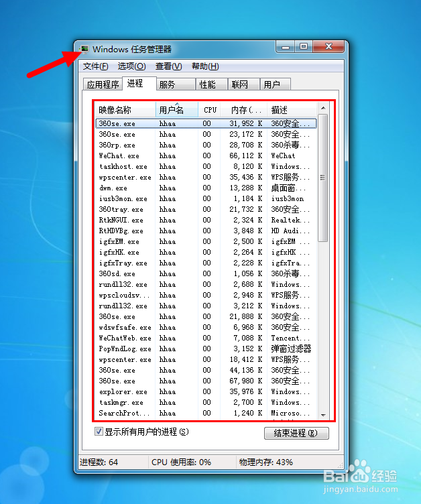The image size is (421, 504).
Task: Select the dwm.exe process
Action: tap(206, 188)
